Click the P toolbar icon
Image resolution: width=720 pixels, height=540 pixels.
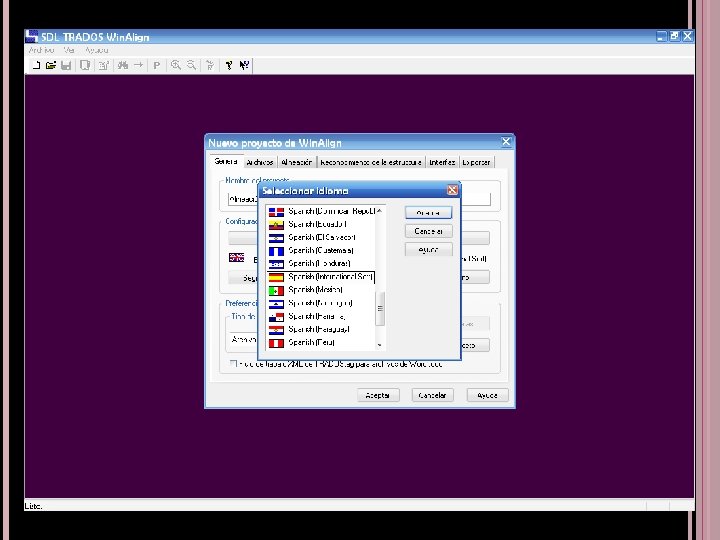[x=157, y=65]
